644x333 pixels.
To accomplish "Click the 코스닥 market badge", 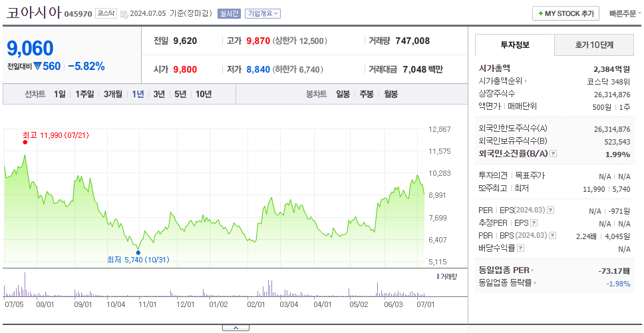I will [106, 13].
